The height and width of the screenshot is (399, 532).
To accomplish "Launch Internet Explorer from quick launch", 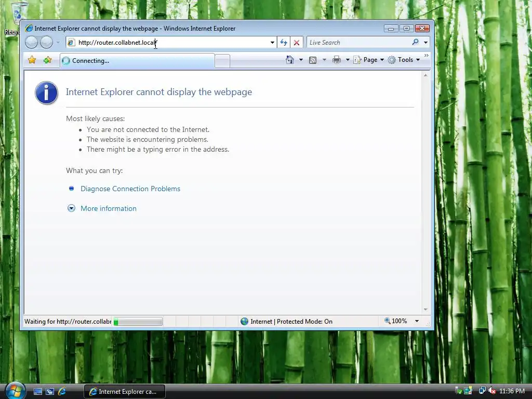I will pos(62,392).
